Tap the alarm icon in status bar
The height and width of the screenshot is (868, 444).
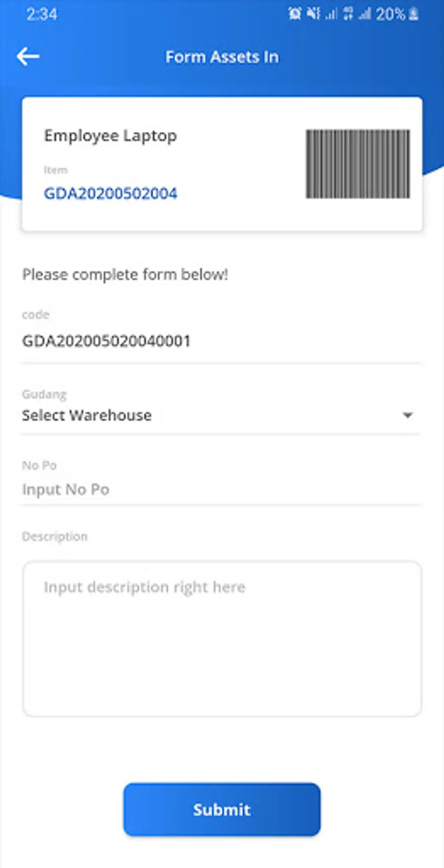[x=295, y=14]
